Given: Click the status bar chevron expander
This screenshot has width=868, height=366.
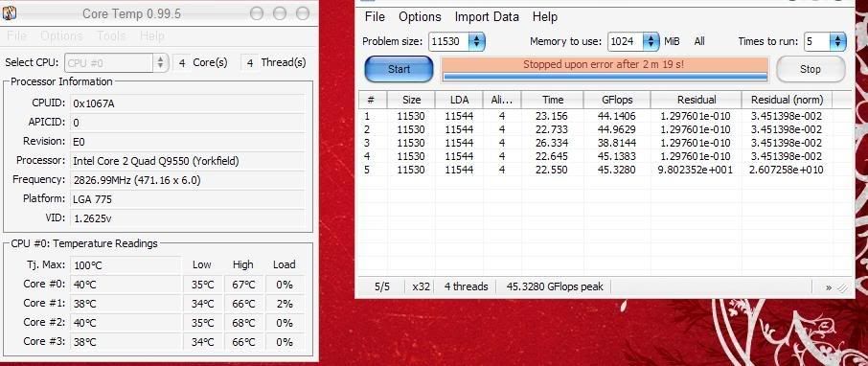Looking at the screenshot, I should pyautogui.click(x=829, y=286).
